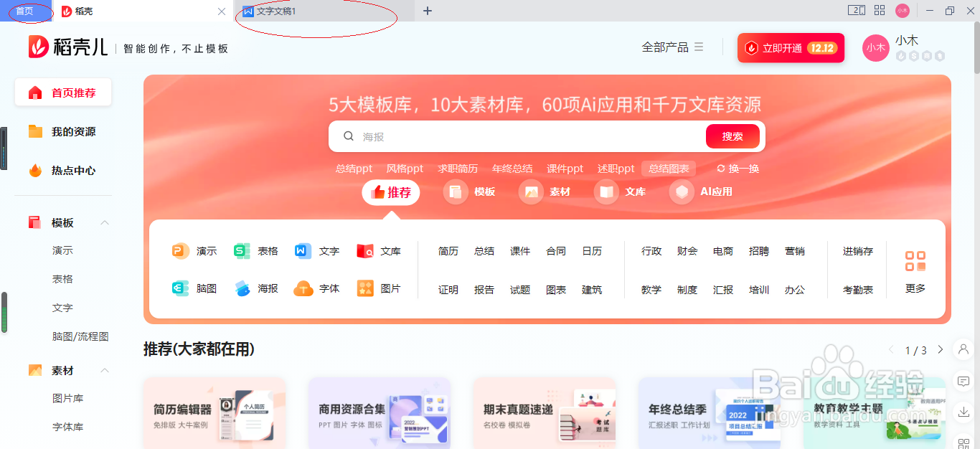Viewport: 980px width, 449px height.
Task: Open 我的资源 in the sidebar
Action: coord(63,131)
